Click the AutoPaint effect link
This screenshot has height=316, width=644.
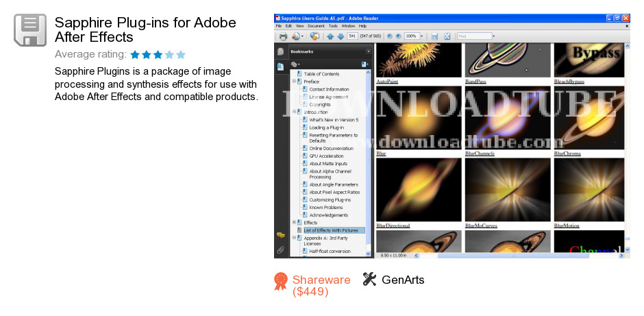coord(387,82)
